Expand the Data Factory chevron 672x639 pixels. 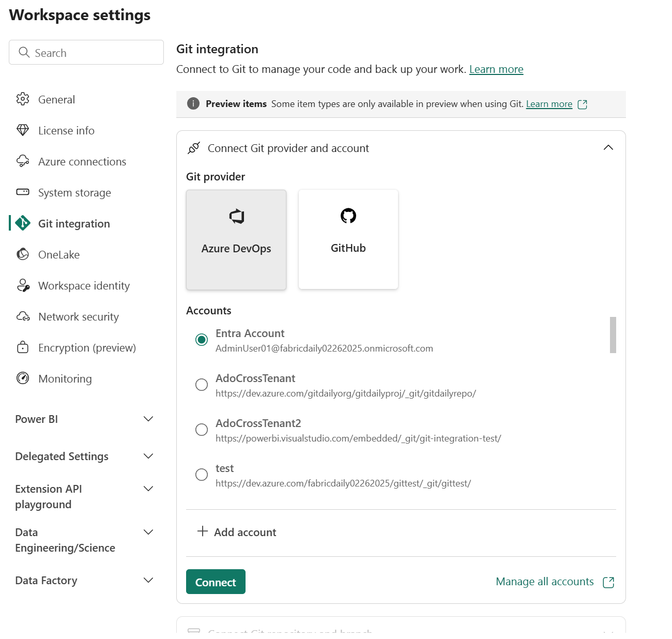tap(148, 580)
